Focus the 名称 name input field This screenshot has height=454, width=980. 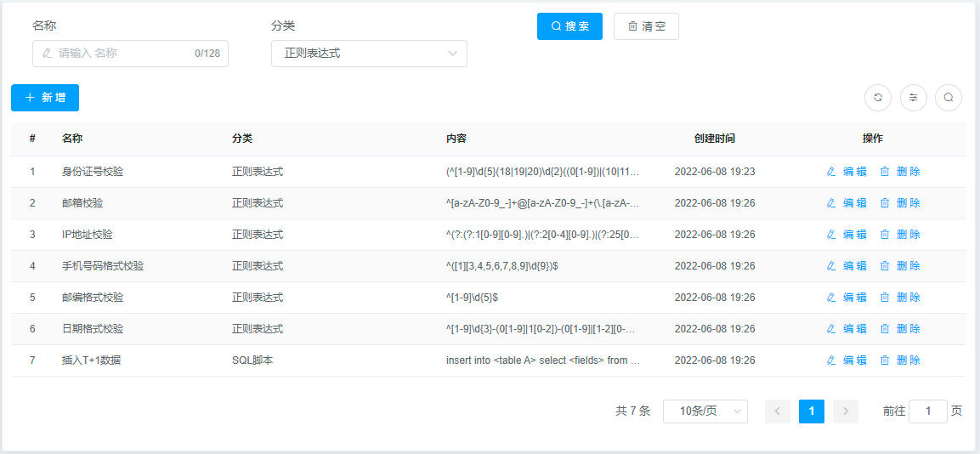(x=123, y=54)
